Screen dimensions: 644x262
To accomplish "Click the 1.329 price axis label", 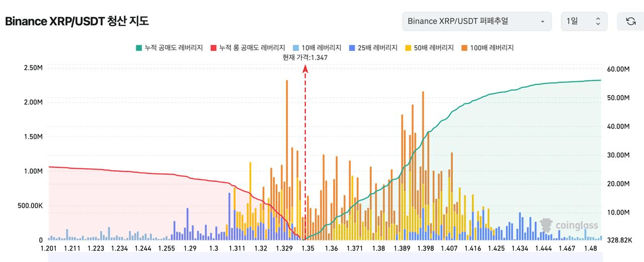I will click(x=284, y=248).
